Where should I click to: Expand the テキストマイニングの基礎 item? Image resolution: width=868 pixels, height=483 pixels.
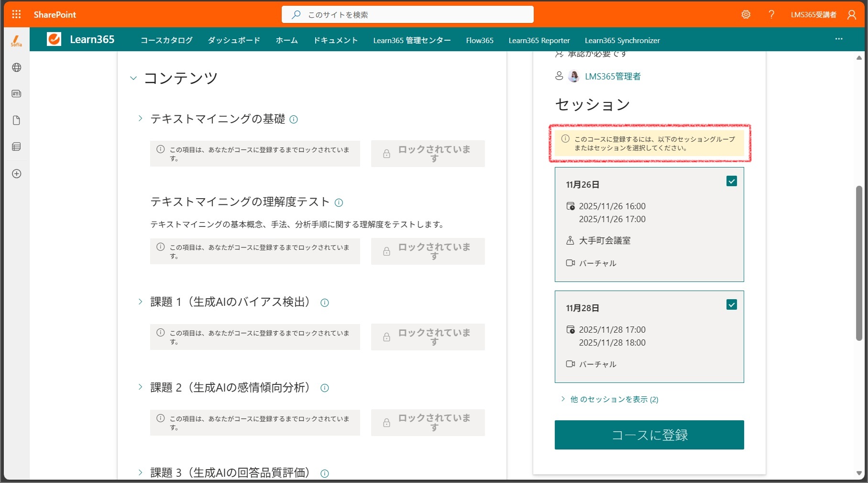(140, 118)
